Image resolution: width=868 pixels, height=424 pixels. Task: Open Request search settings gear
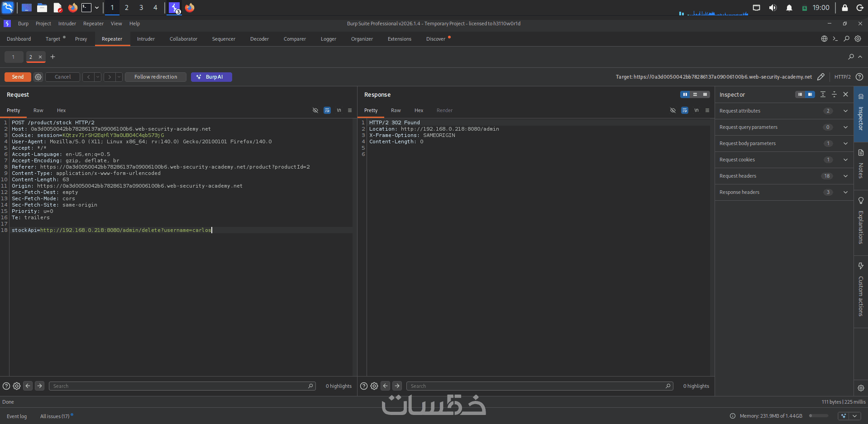pyautogui.click(x=17, y=386)
